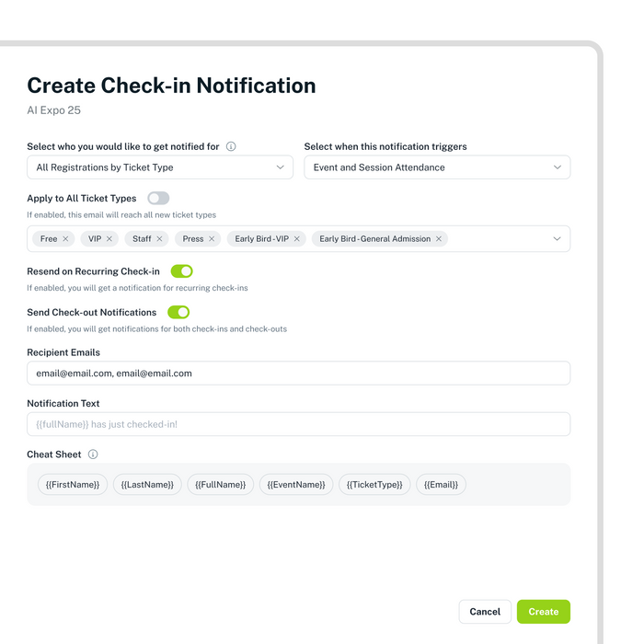Turn off Send Check-out Notifications
Viewport: 644px width, 644px height.
[x=178, y=312]
